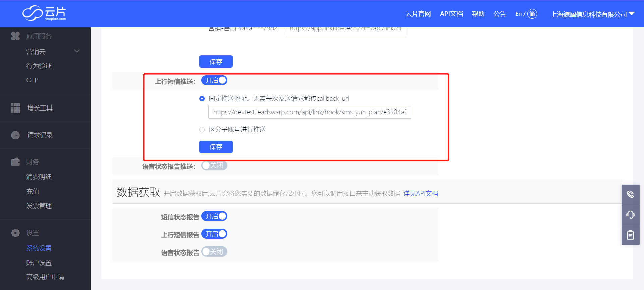
Task: Expand the 营销云 submenu chevron
Action: pyautogui.click(x=77, y=51)
